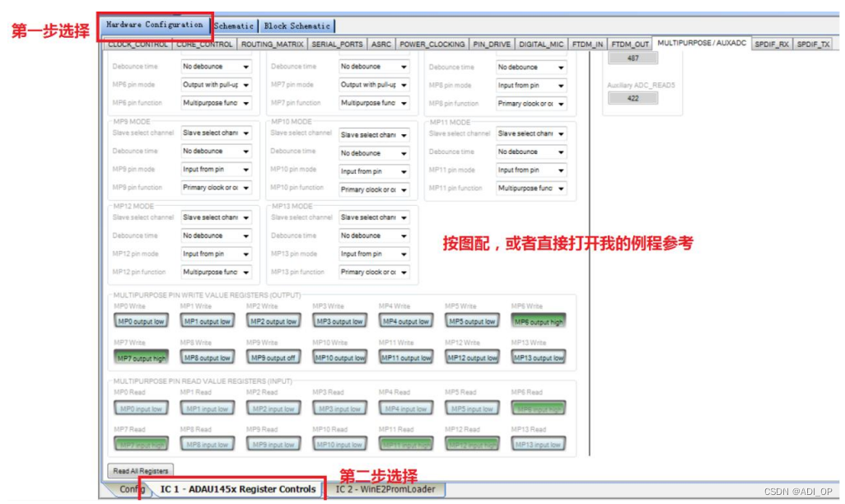Toggle the MP1 output low button
This screenshot has height=504, width=845.
pyautogui.click(x=207, y=321)
